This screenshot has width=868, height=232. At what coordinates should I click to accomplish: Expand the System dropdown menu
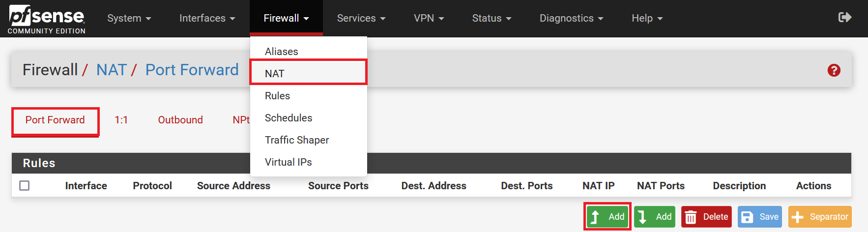click(129, 18)
